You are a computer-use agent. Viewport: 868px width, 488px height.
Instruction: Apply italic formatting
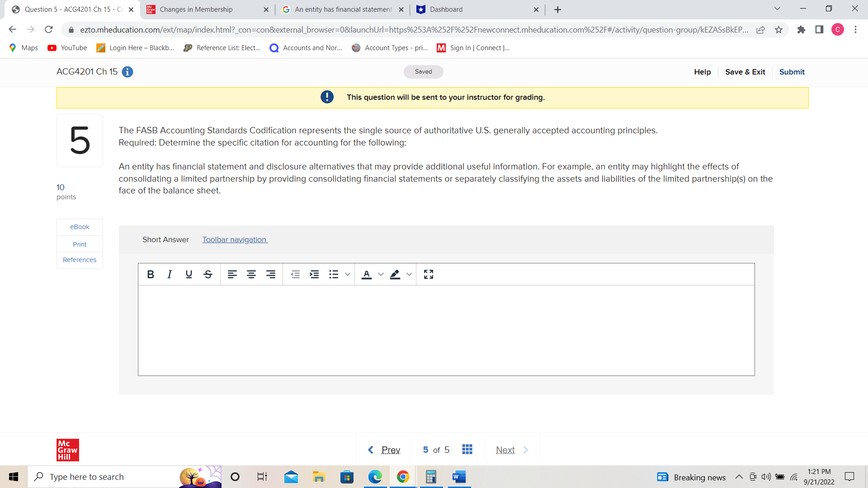[x=170, y=274]
